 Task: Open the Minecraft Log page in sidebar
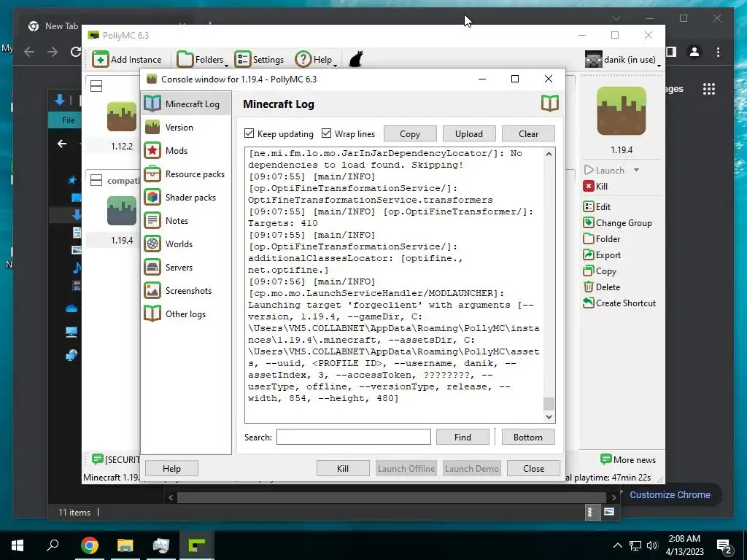186,104
